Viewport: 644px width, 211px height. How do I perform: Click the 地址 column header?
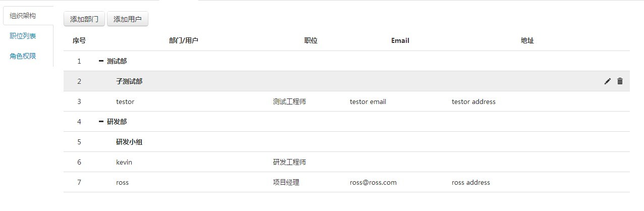click(527, 40)
